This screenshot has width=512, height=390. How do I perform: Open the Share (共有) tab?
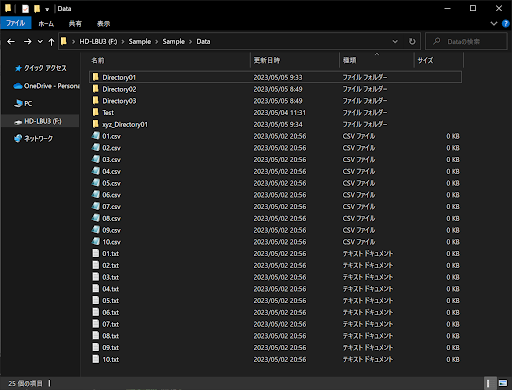pyautogui.click(x=75, y=24)
